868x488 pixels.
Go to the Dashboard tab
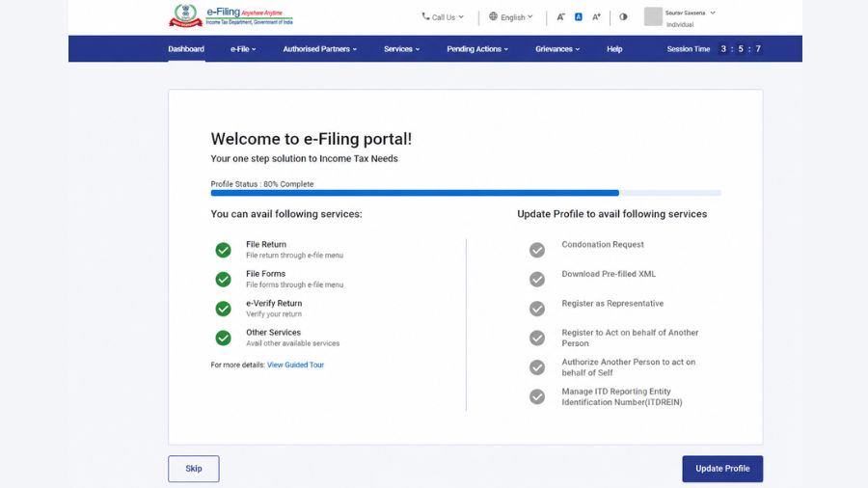186,48
